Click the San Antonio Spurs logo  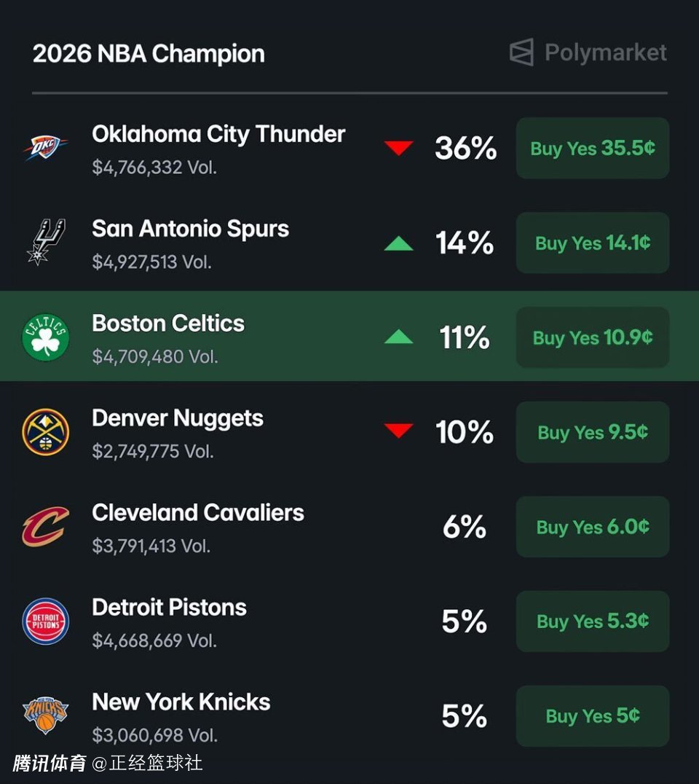point(45,243)
